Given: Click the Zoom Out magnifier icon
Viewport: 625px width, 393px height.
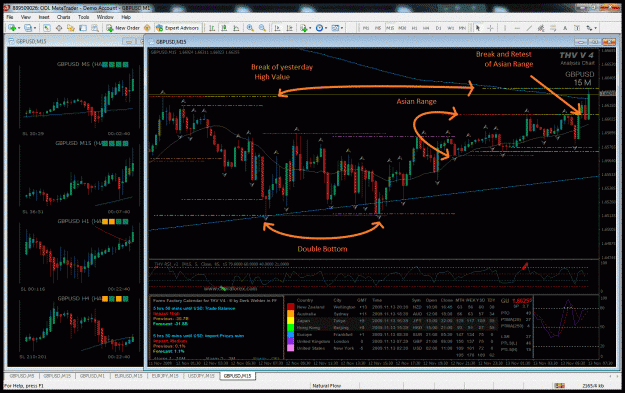Looking at the screenshot, I should (262, 28).
